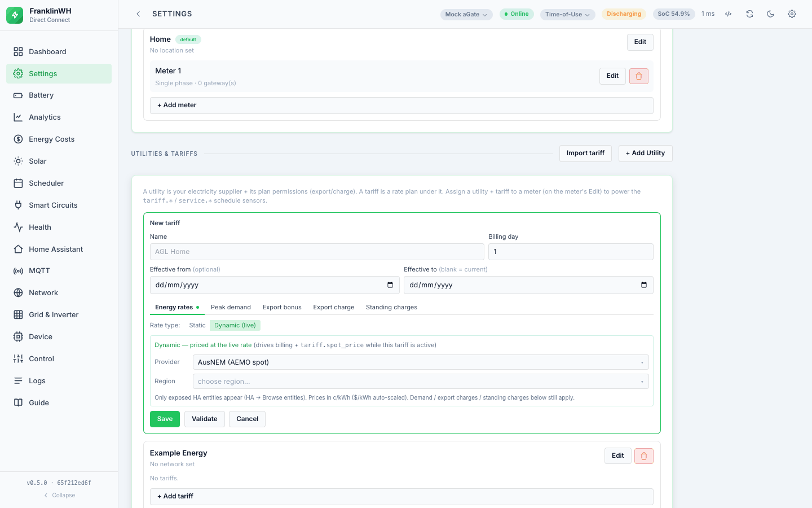Select Dynamic (live) rate type
This screenshot has width=812, height=508.
click(x=235, y=325)
